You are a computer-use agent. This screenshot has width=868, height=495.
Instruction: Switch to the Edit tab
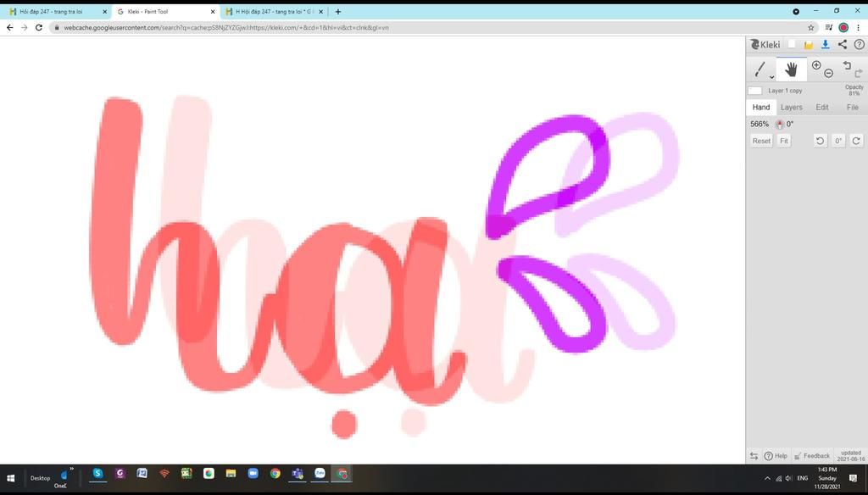click(822, 108)
